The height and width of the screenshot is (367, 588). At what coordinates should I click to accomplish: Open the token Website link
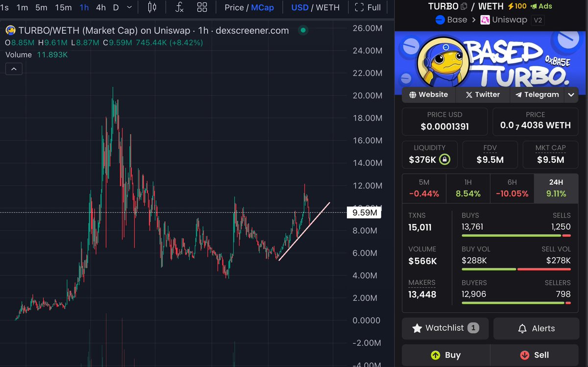[429, 95]
